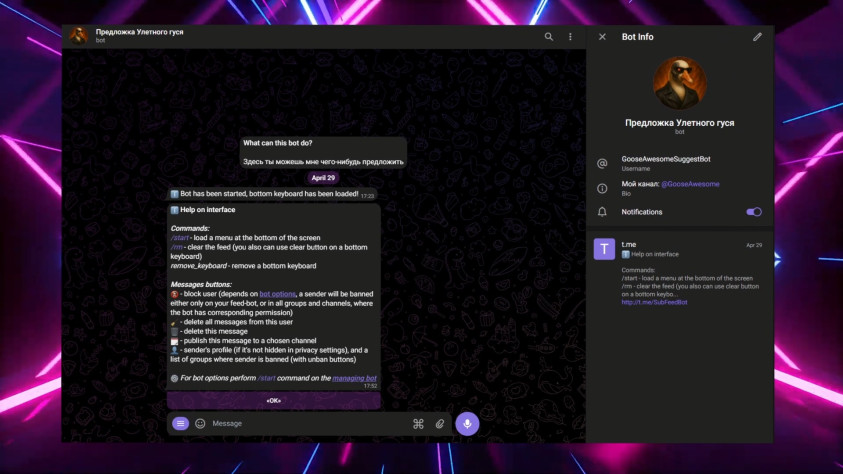Open the bot commands menu button
This screenshot has height=474, width=843.
pyautogui.click(x=180, y=423)
